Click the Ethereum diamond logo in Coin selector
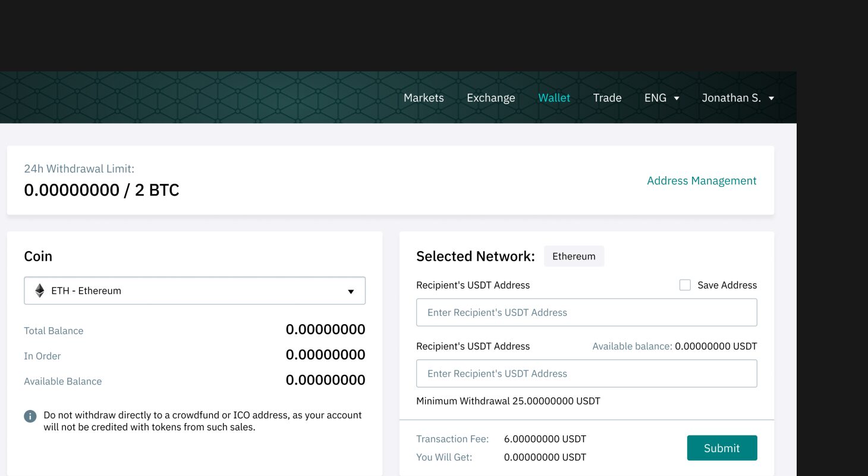868x476 pixels. coord(40,290)
